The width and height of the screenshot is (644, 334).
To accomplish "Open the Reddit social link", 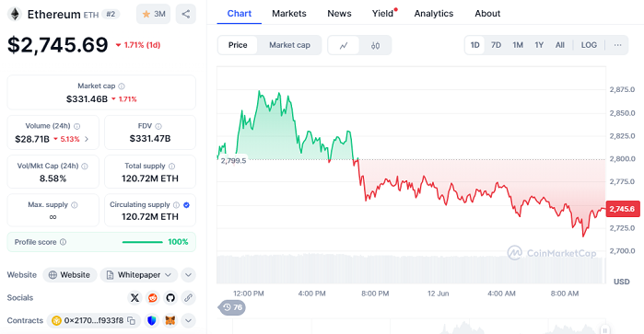I will coord(152,298).
